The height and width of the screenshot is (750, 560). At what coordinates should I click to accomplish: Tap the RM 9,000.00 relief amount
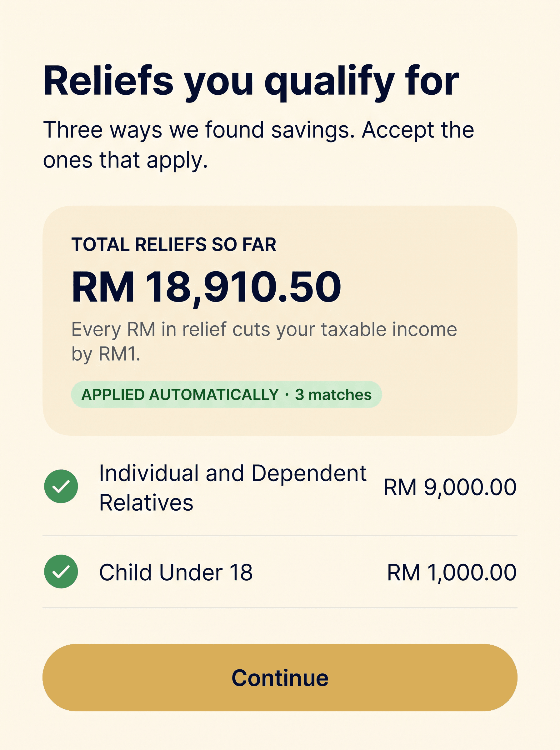point(450,487)
